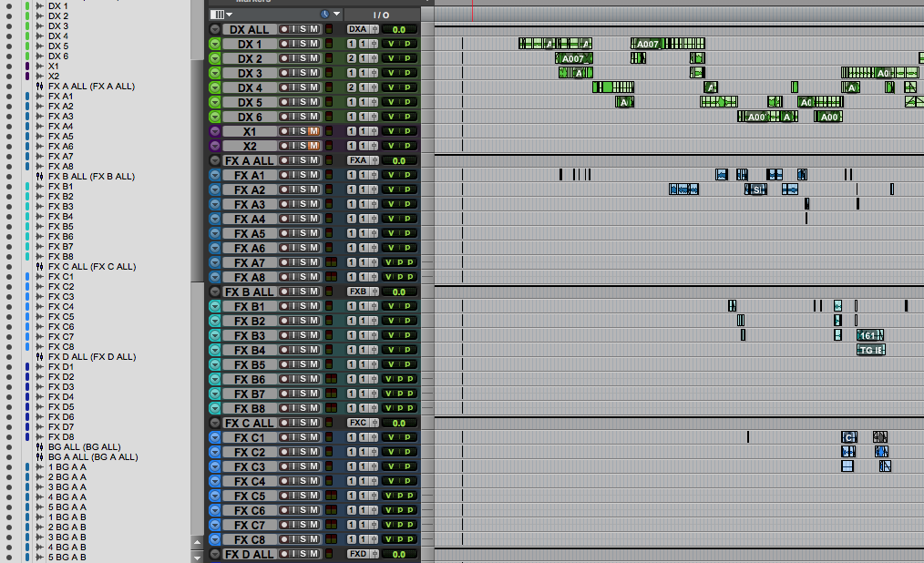The image size is (924, 563).
Task: Open DX ALL track options dropdown
Action: 215,29
